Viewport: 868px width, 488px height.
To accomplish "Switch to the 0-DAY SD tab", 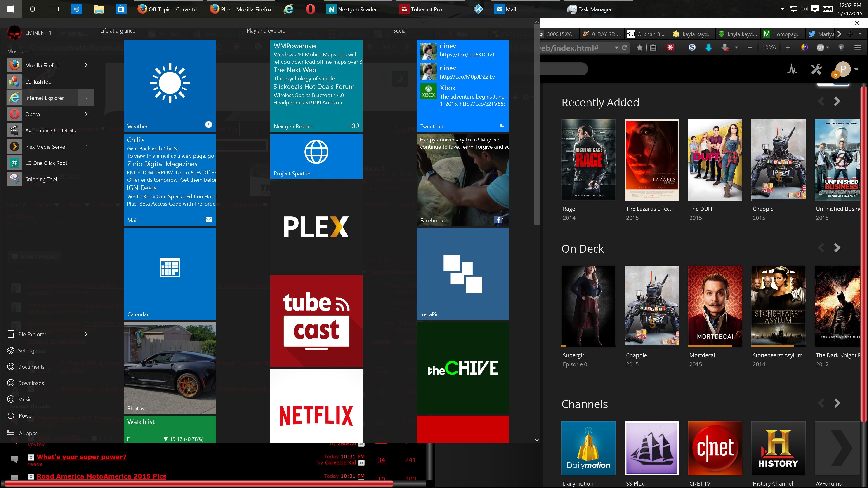I will 602,34.
